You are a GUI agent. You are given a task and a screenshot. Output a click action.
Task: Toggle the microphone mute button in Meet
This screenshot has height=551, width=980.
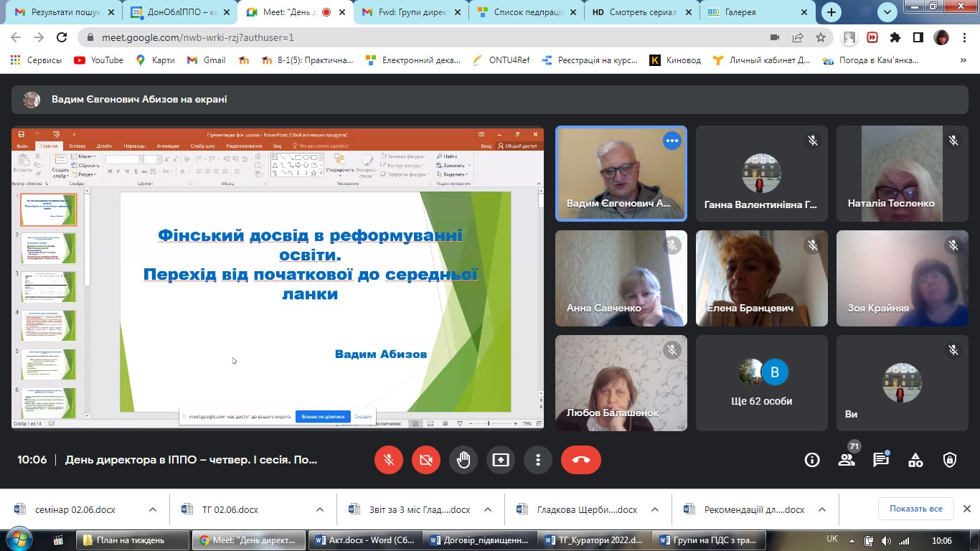click(389, 460)
